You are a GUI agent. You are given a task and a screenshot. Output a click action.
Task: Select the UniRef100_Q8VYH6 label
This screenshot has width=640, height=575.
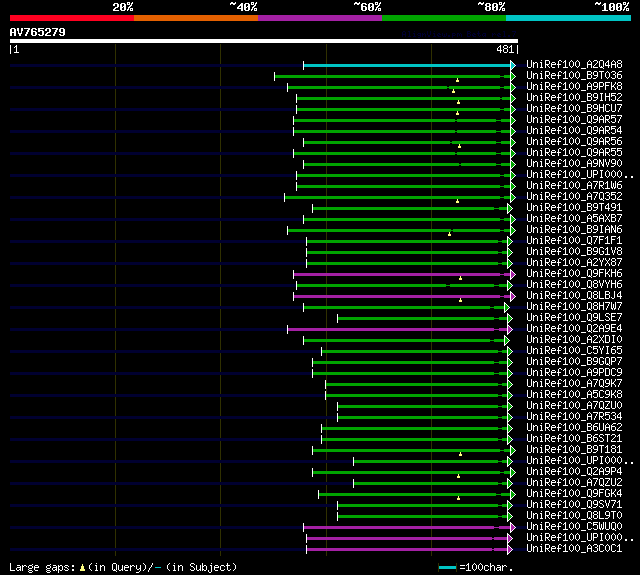pos(574,285)
